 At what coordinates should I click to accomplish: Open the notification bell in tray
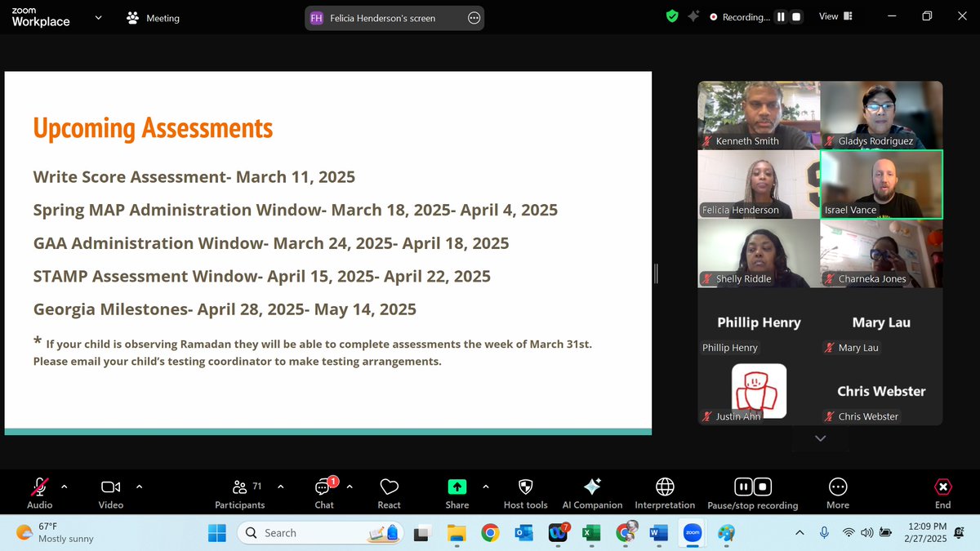pyautogui.click(x=960, y=533)
